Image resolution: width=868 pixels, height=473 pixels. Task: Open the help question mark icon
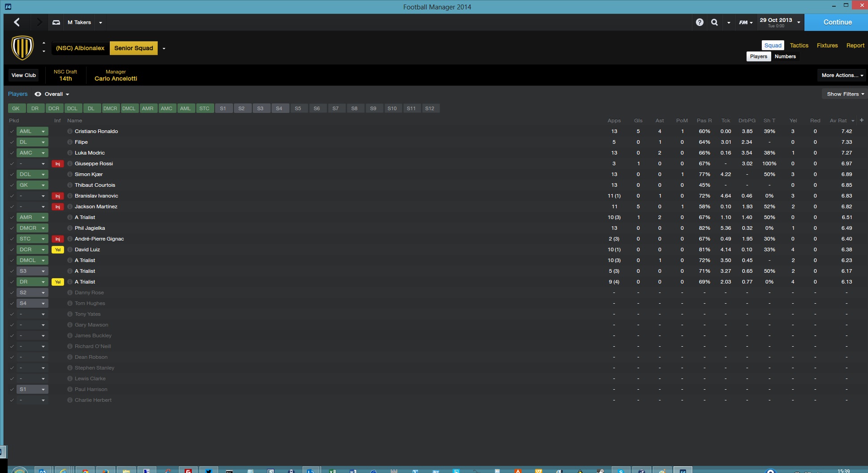coord(700,22)
